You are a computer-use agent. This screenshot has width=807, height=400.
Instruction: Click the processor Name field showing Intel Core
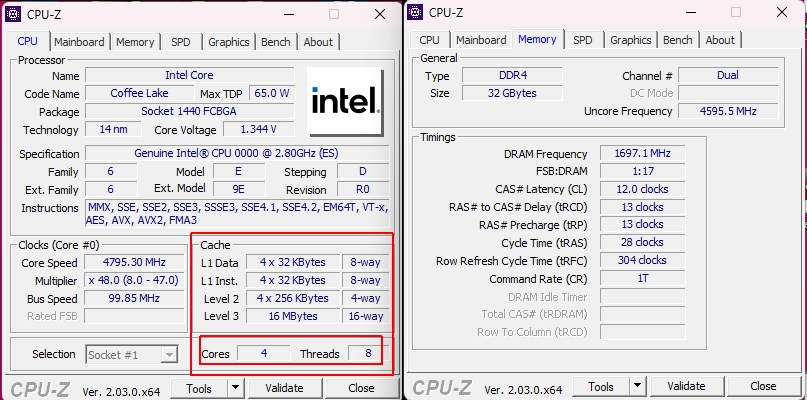(x=189, y=75)
